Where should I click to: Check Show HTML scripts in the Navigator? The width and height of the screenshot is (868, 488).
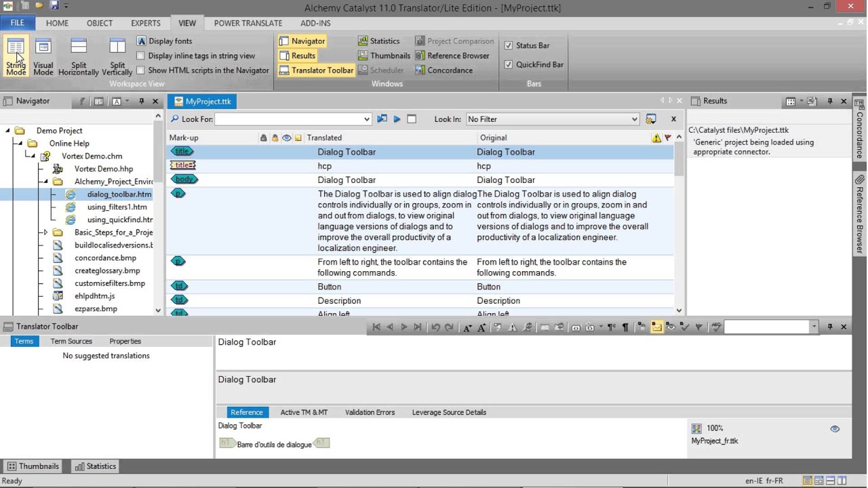click(x=140, y=70)
